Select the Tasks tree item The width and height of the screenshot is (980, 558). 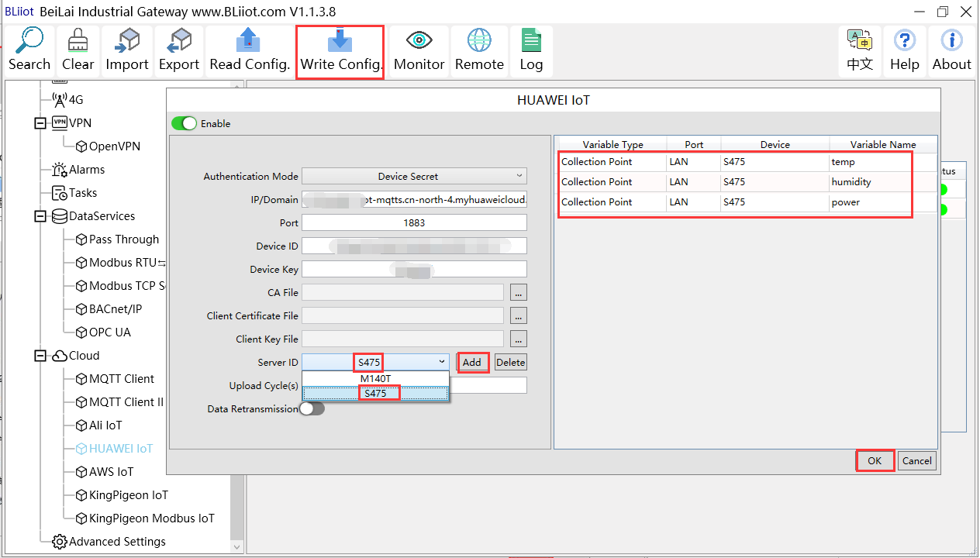[74, 193]
